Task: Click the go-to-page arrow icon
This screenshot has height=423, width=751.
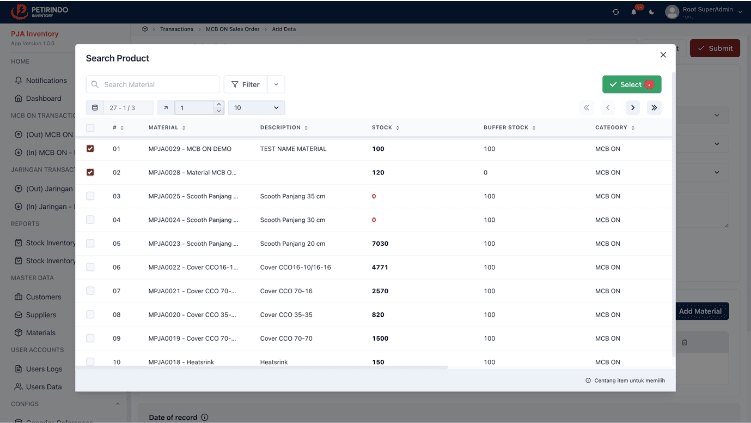Action: (166, 108)
